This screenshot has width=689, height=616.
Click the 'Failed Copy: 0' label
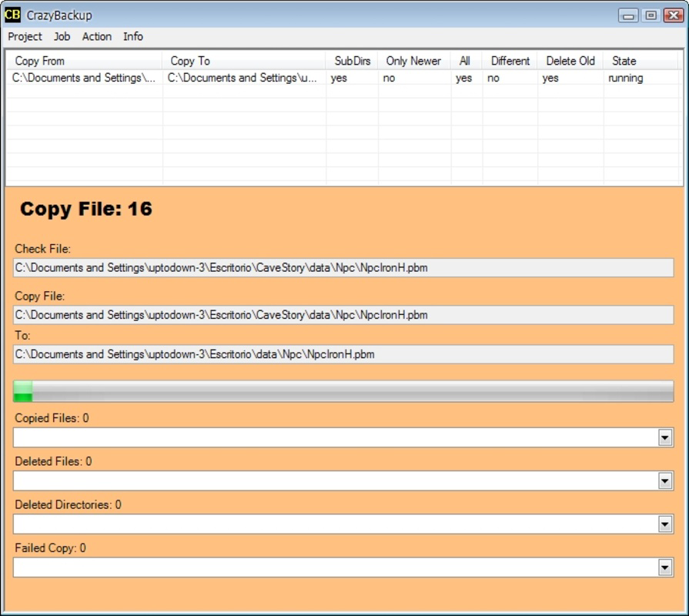click(51, 548)
